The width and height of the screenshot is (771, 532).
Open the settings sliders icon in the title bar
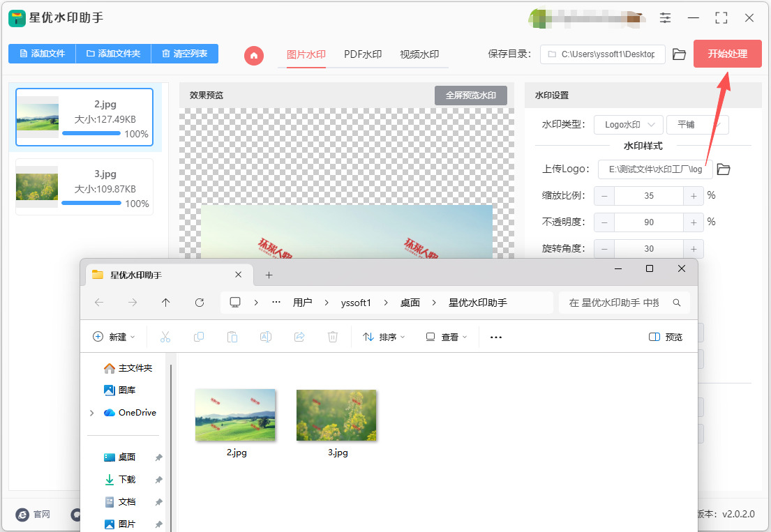pos(665,18)
